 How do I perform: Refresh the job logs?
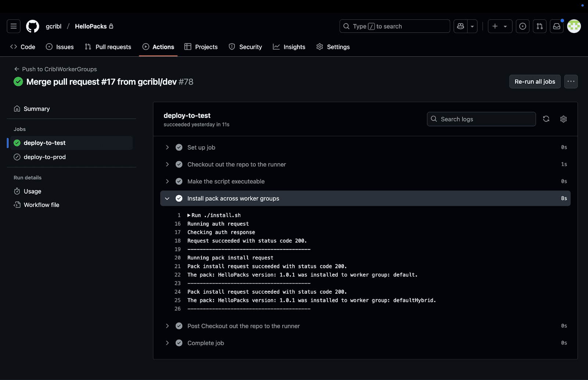tap(546, 119)
